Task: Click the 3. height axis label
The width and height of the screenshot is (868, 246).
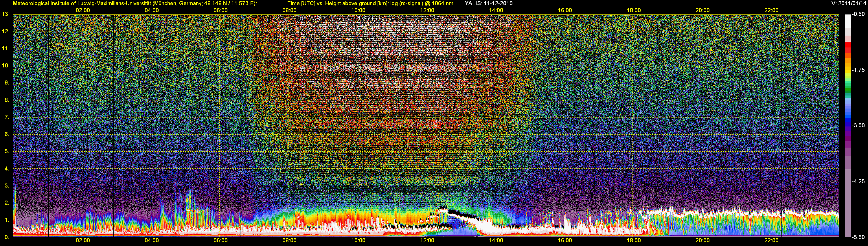Action: [7, 186]
